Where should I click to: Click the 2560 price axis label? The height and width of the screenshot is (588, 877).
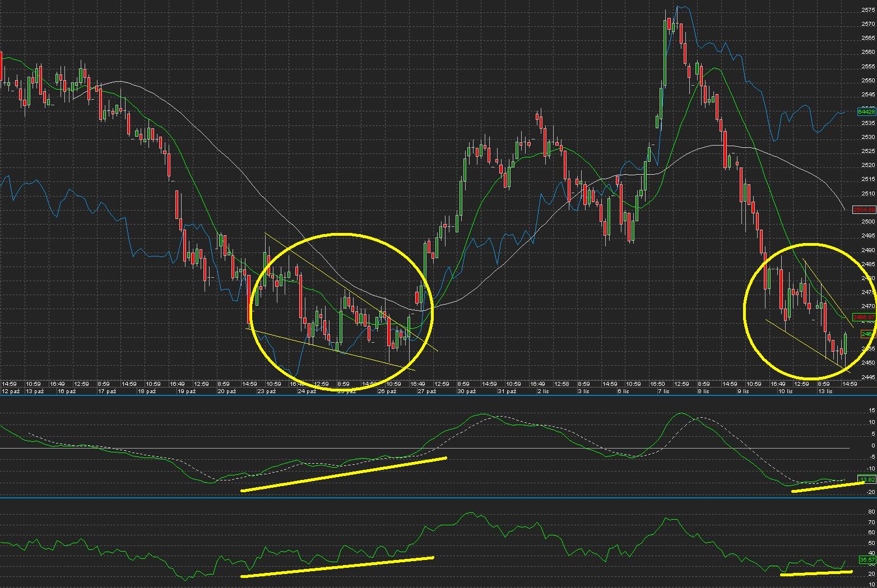(x=868, y=52)
